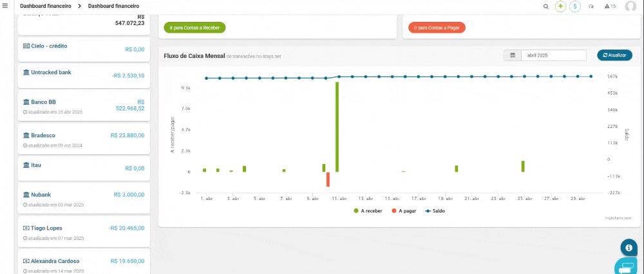Open the Banco BB account card
Viewport: 644px width, 274px height.
[84, 105]
